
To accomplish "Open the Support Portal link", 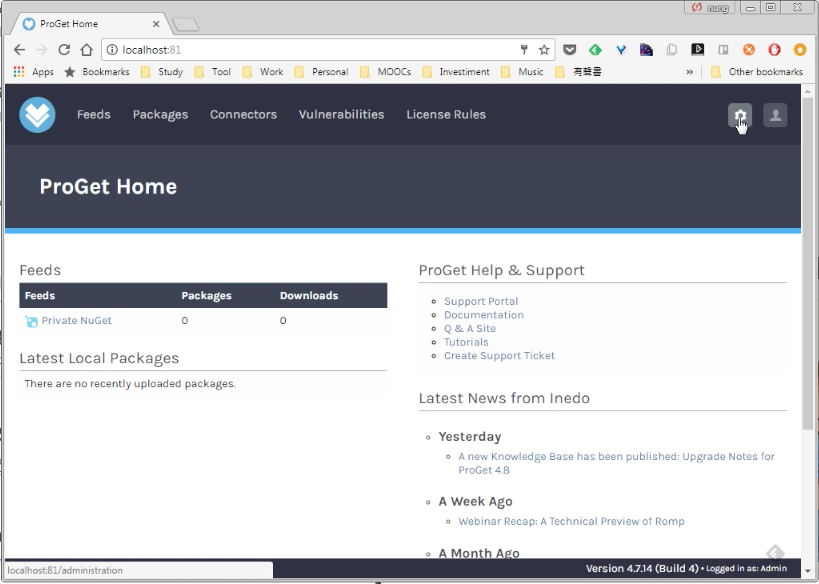I will [481, 301].
